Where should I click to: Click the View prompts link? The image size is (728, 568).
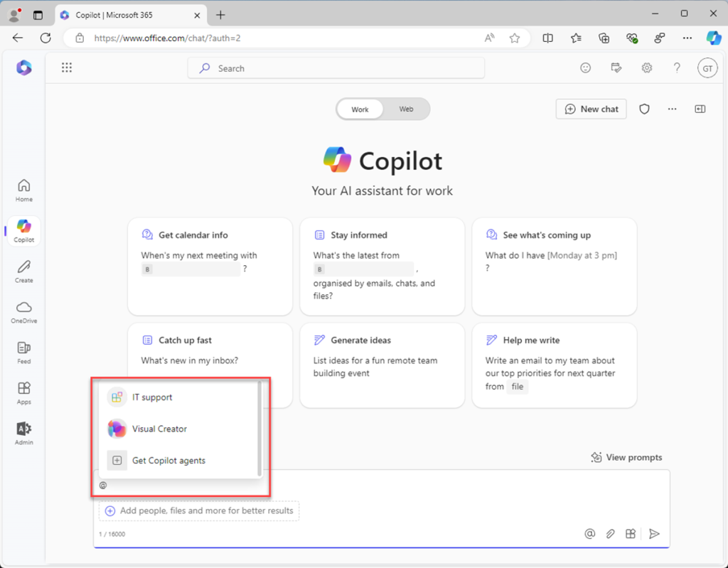click(626, 457)
